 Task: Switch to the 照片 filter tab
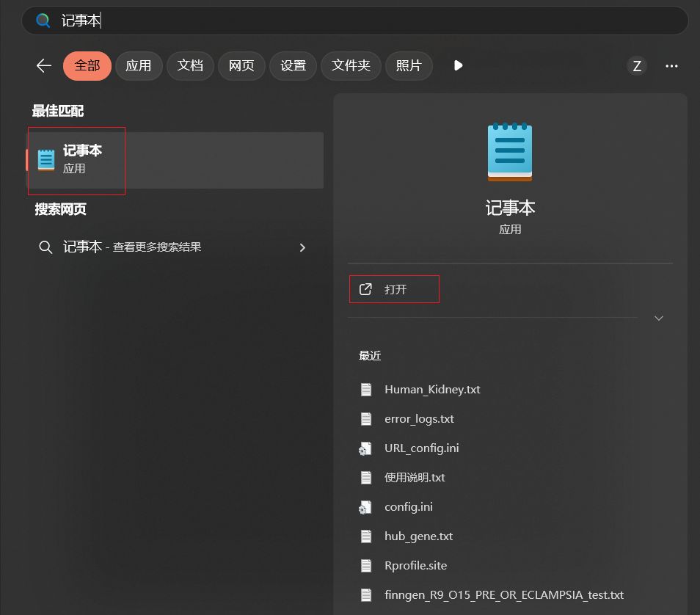point(409,65)
